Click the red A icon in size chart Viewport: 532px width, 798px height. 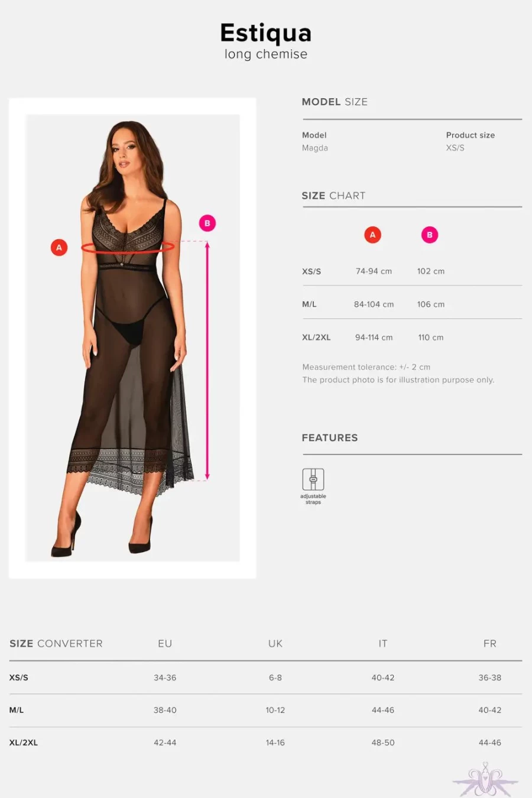coord(372,235)
